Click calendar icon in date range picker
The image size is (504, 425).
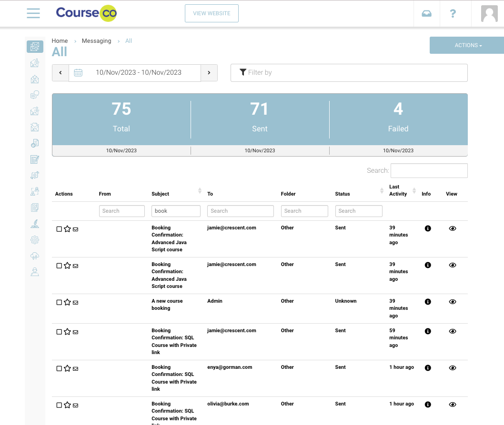click(78, 73)
